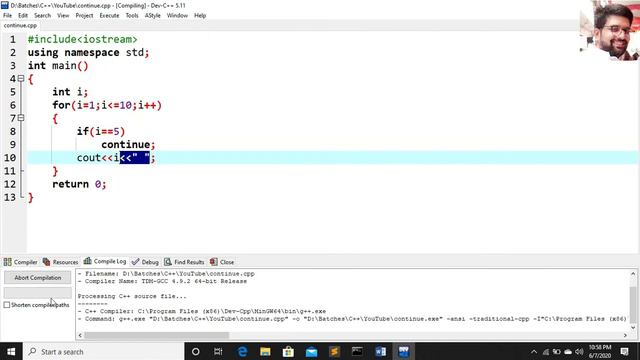Click the volume speaker tray icon

coord(579,351)
